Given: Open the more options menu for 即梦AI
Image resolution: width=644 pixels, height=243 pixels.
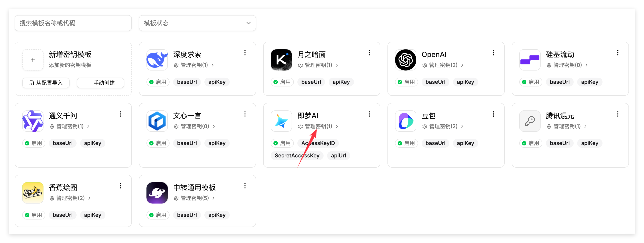Looking at the screenshot, I should (x=369, y=114).
